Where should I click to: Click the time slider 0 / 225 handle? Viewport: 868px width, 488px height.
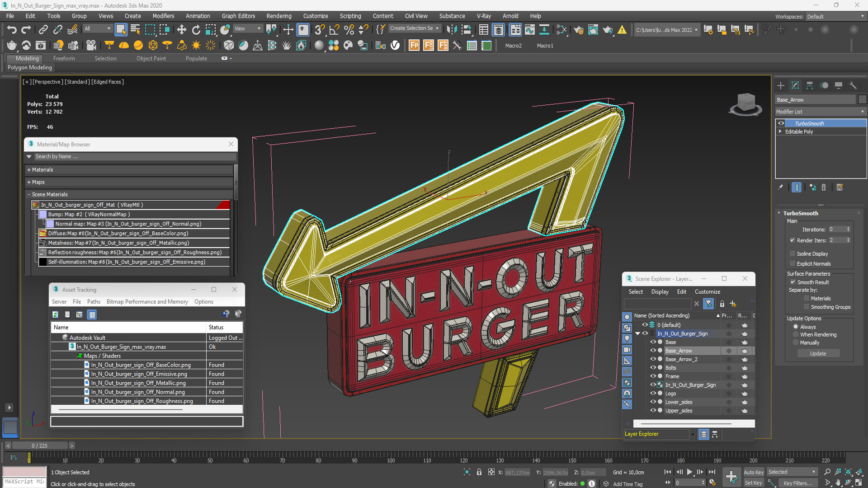click(39, 446)
